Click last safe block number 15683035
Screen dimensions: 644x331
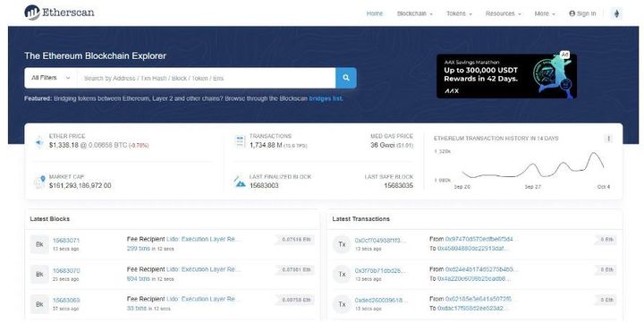[398, 185]
